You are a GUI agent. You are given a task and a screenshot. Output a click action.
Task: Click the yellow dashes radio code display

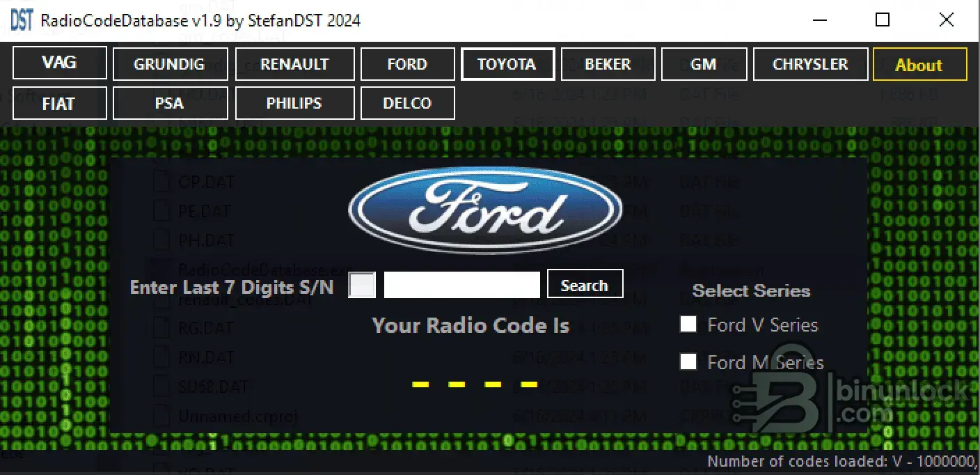(475, 384)
